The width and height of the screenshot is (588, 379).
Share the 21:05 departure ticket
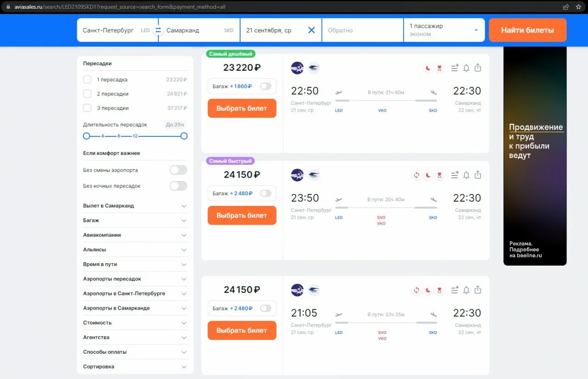pos(478,289)
